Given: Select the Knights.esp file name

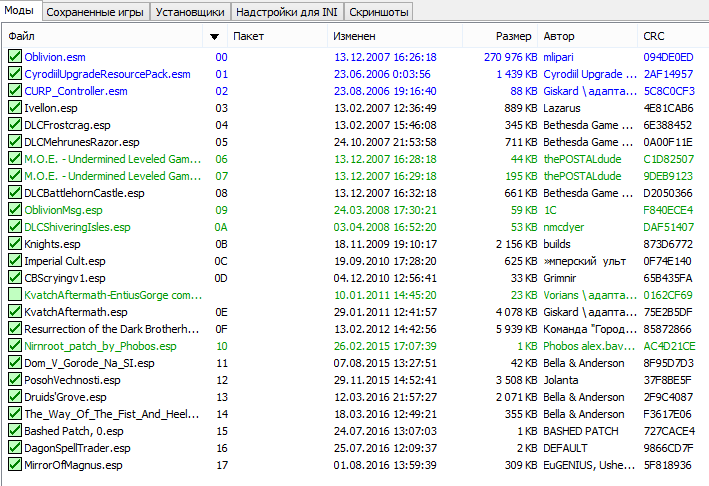Looking at the screenshot, I should (52, 244).
